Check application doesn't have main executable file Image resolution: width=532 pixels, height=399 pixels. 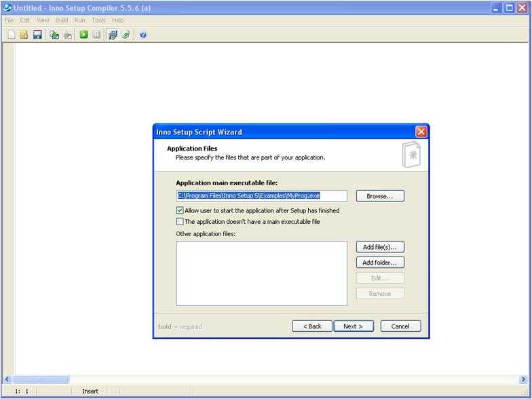click(180, 221)
